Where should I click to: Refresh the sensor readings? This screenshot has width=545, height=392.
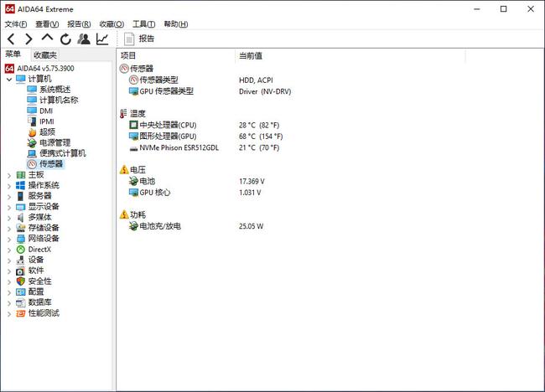point(65,39)
